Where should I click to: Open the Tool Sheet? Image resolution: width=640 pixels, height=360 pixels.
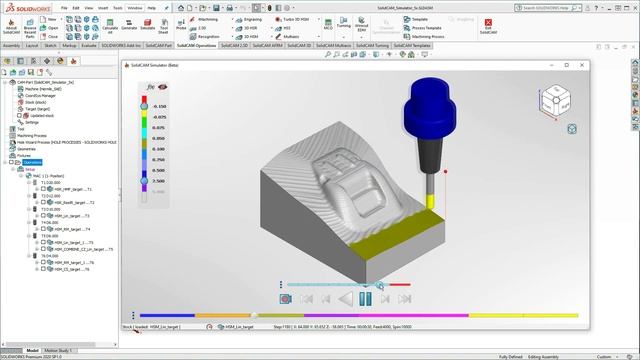pos(163,27)
